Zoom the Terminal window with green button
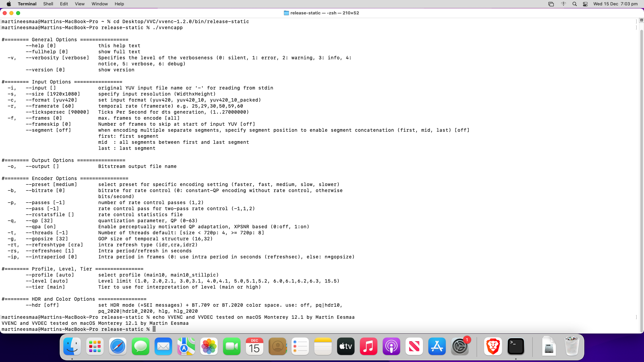The height and width of the screenshot is (362, 644). click(18, 13)
